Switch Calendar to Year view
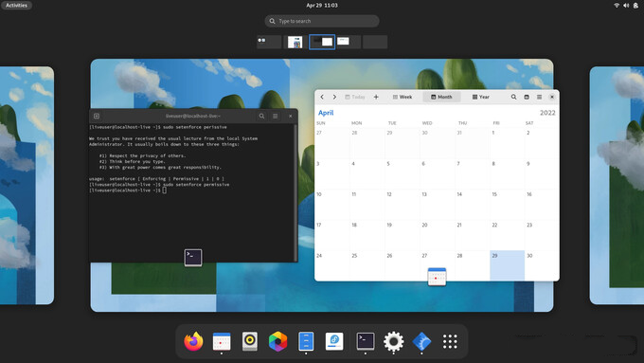This screenshot has width=644, height=363. tap(480, 97)
